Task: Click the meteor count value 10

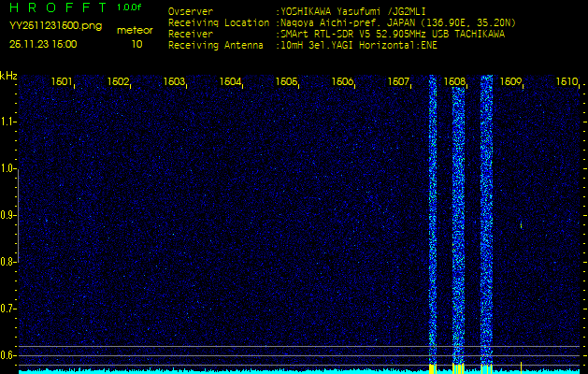Action: (x=136, y=44)
